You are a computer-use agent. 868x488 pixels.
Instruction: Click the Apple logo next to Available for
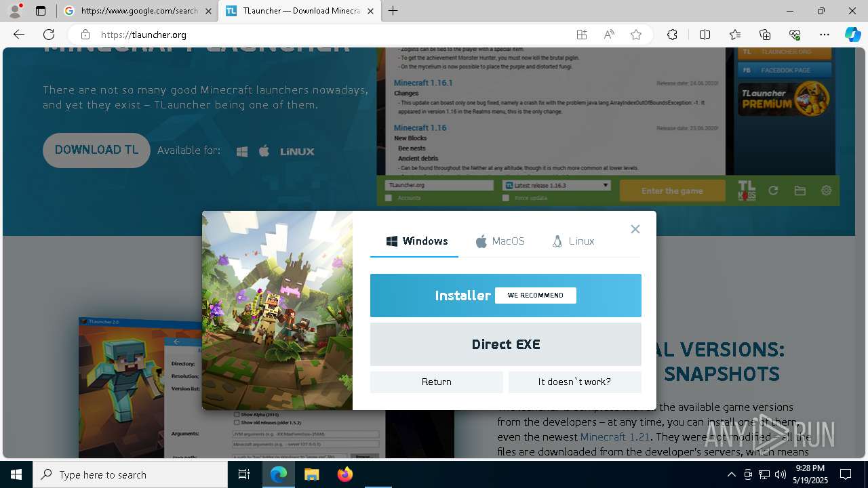(264, 150)
